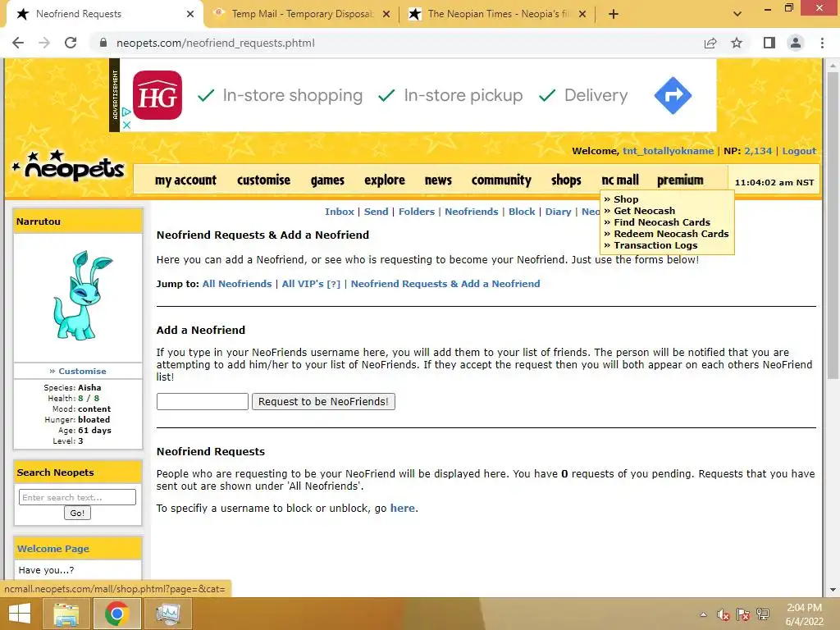Go to the Inbox link
This screenshot has height=630, width=840.
(339, 212)
